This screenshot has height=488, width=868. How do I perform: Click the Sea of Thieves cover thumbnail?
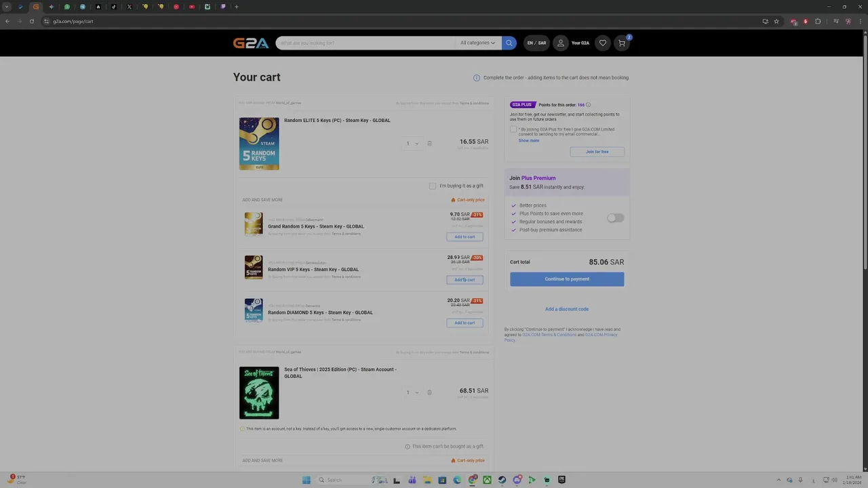click(259, 393)
